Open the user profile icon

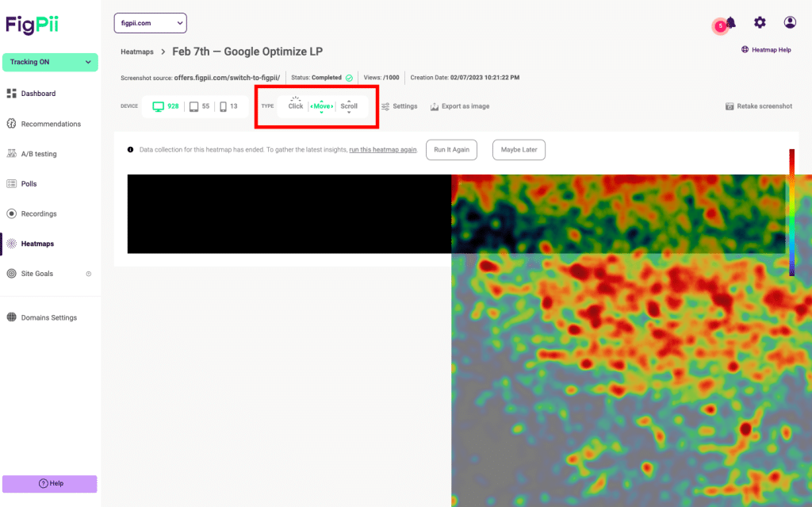[790, 22]
